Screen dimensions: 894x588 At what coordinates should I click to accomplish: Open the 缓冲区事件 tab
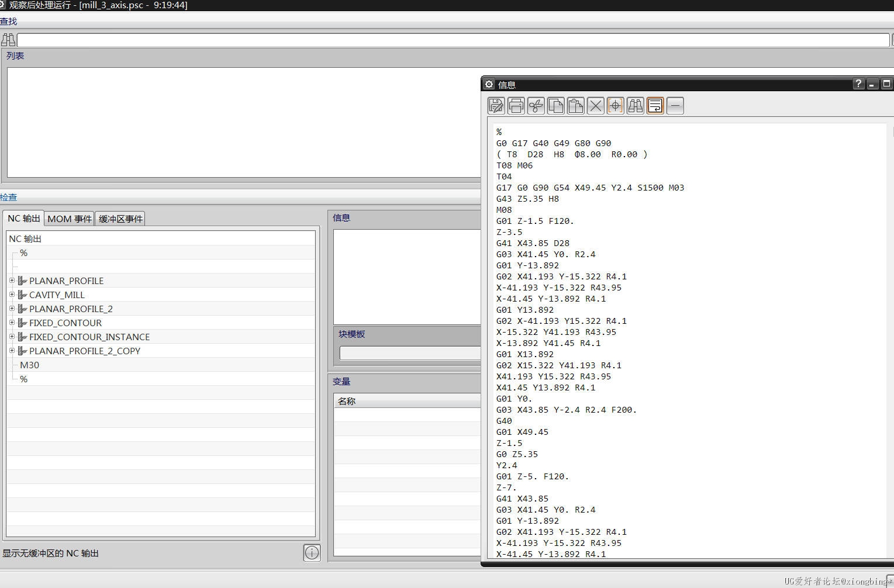pos(120,219)
